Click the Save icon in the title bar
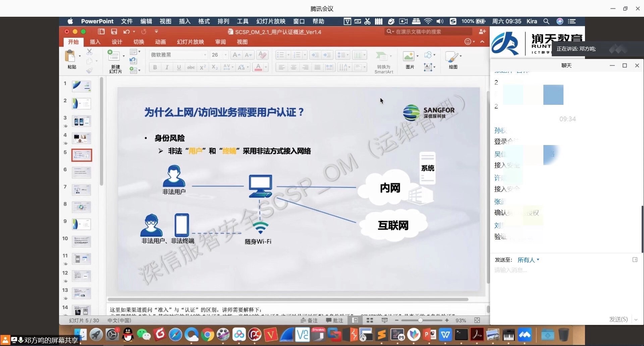The image size is (644, 346). pyautogui.click(x=114, y=31)
